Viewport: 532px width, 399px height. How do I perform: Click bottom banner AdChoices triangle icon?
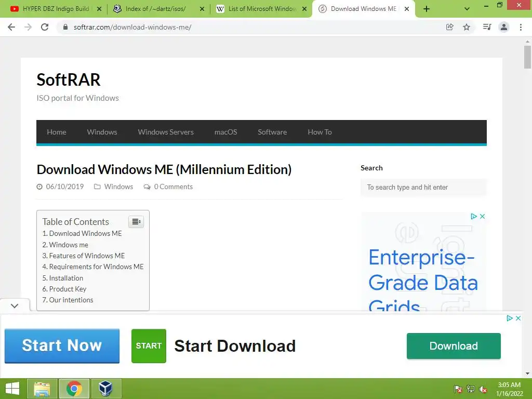(509, 318)
